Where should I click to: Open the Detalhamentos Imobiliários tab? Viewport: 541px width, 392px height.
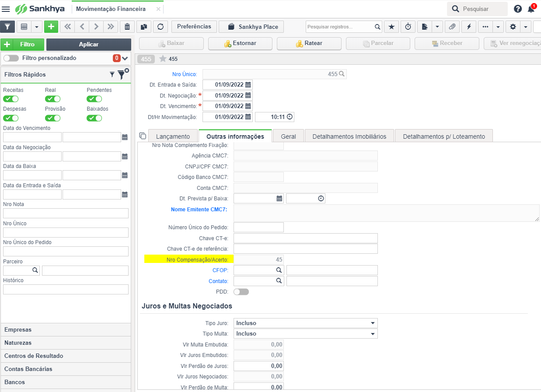pos(349,136)
